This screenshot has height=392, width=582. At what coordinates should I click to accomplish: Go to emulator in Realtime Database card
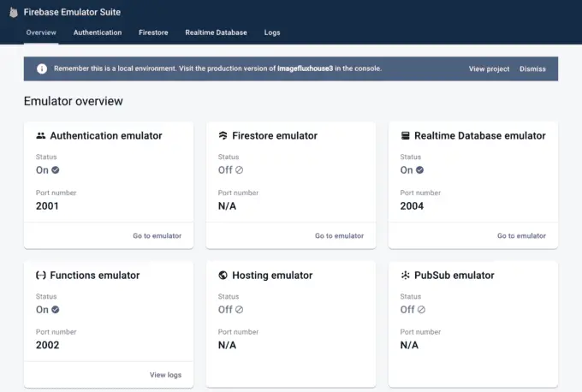(x=521, y=235)
